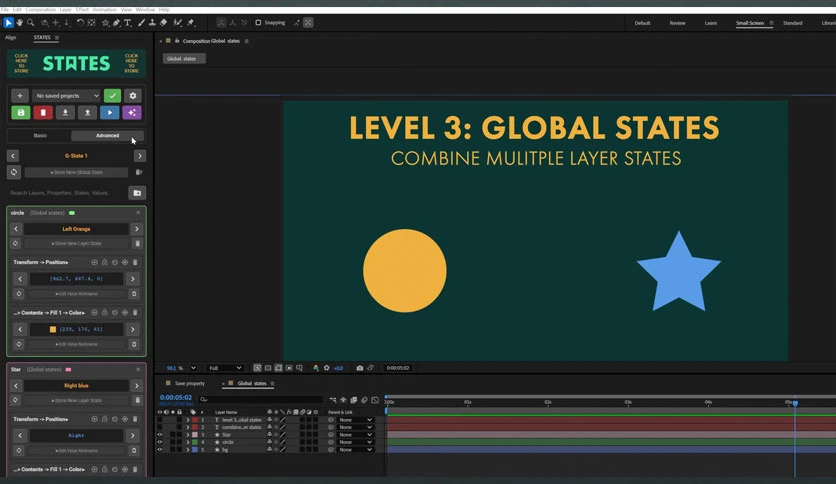The image size is (836, 484).
Task: Go to next global state after G-State 1
Action: [x=140, y=156]
